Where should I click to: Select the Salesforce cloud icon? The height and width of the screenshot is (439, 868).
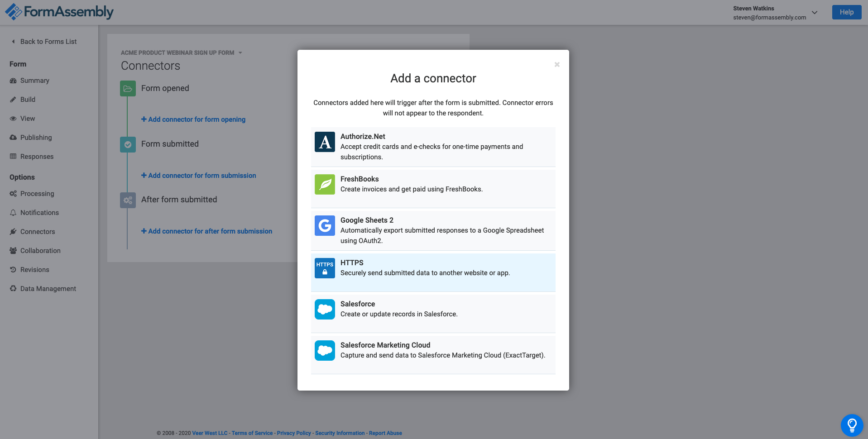click(x=325, y=310)
